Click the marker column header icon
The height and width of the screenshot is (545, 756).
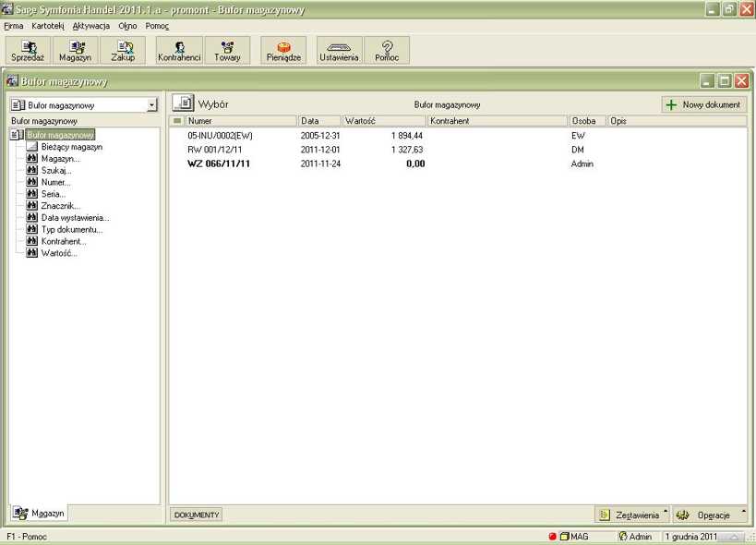coord(177,121)
